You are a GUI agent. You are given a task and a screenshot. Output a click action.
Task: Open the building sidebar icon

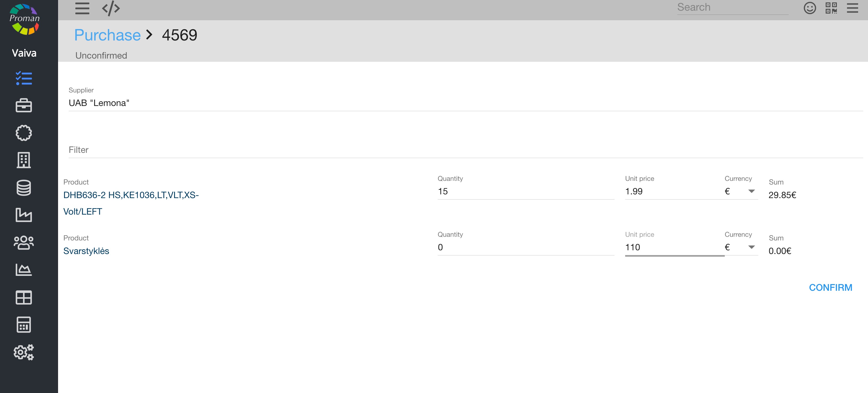24,160
